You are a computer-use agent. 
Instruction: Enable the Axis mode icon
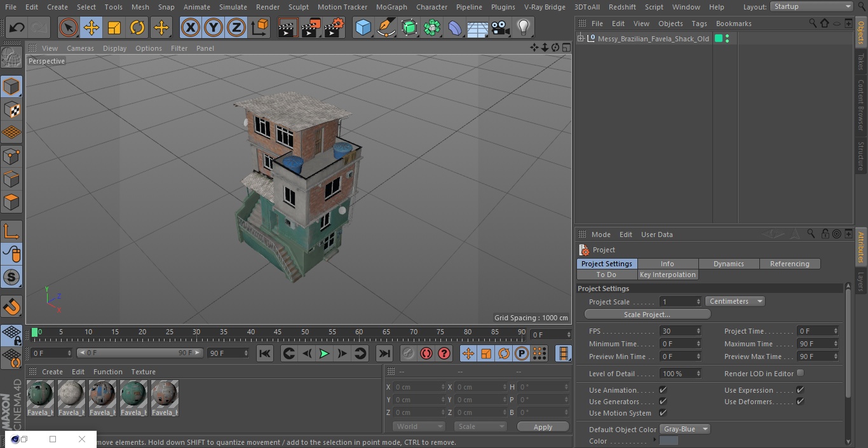[11, 231]
